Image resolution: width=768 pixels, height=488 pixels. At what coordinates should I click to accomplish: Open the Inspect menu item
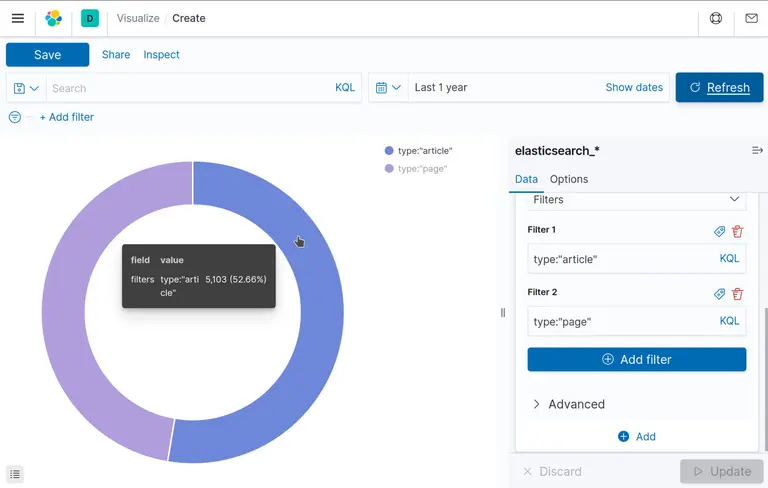[161, 55]
